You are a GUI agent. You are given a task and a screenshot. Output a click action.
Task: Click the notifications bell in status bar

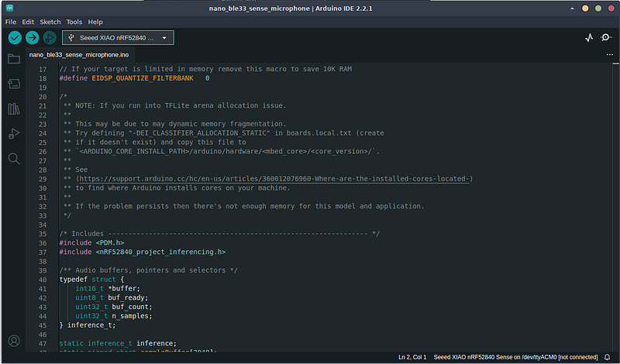pyautogui.click(x=607, y=357)
